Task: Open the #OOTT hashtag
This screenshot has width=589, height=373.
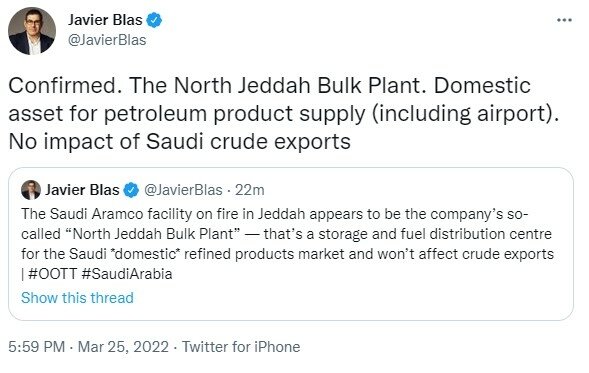Action: click(53, 274)
